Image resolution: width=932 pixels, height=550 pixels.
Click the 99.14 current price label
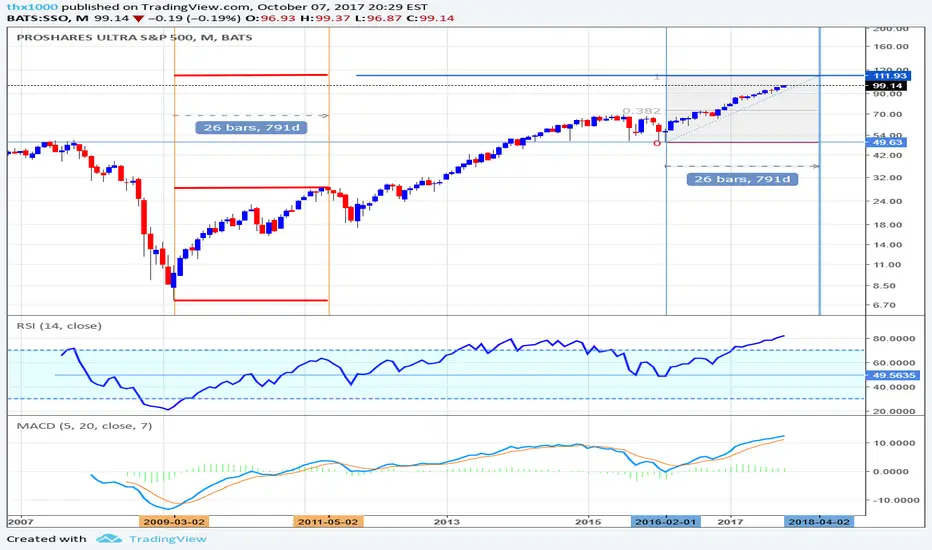tap(886, 86)
